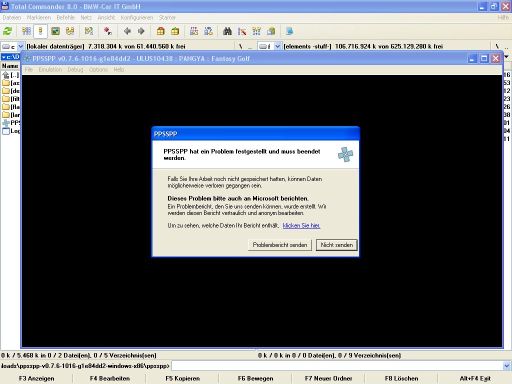Click Alt+F4 Exit button
512x384 pixels.
475,379
